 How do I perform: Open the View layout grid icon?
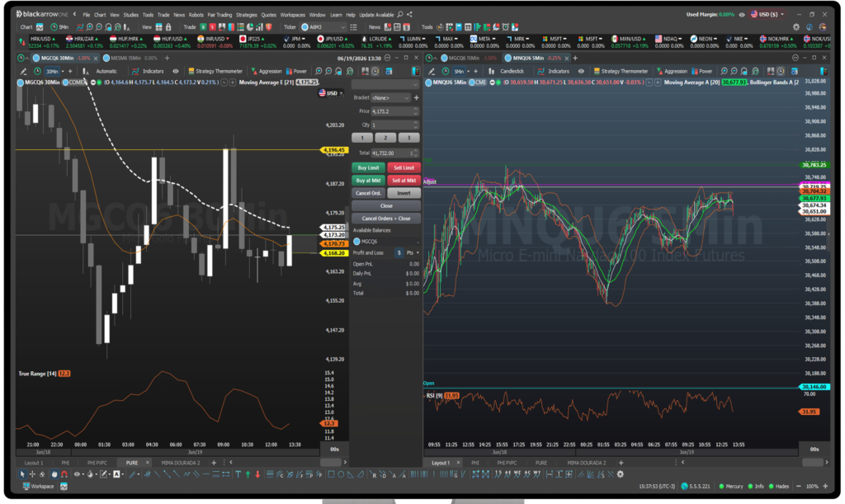pyautogui.click(x=159, y=27)
